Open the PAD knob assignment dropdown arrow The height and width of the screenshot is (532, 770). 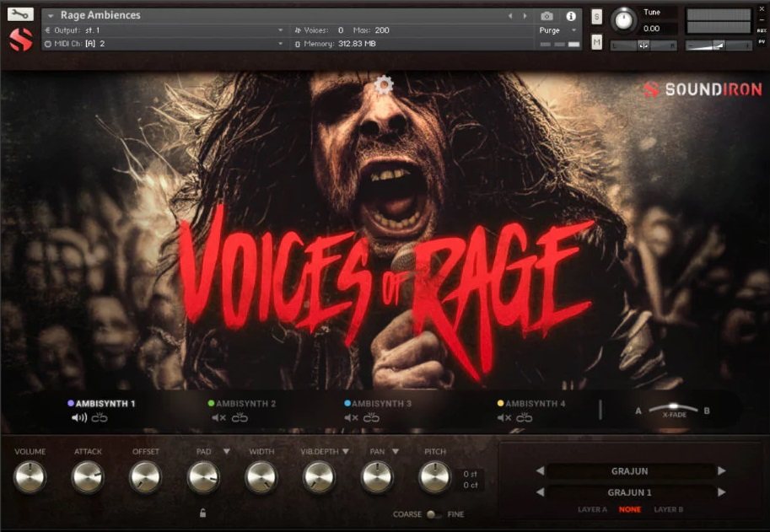click(x=226, y=451)
